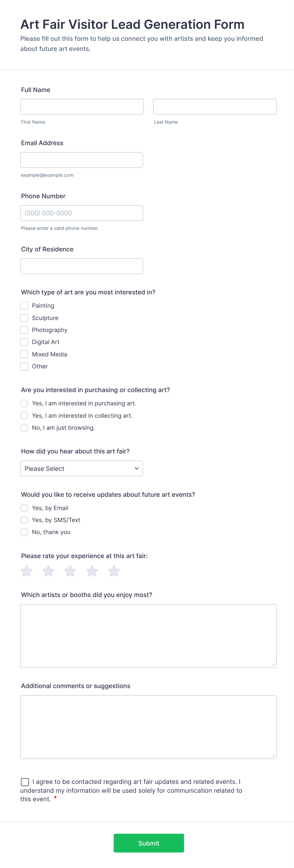This screenshot has height=868, width=294.
Task: Pick interested in collecting art option
Action: (x=24, y=416)
